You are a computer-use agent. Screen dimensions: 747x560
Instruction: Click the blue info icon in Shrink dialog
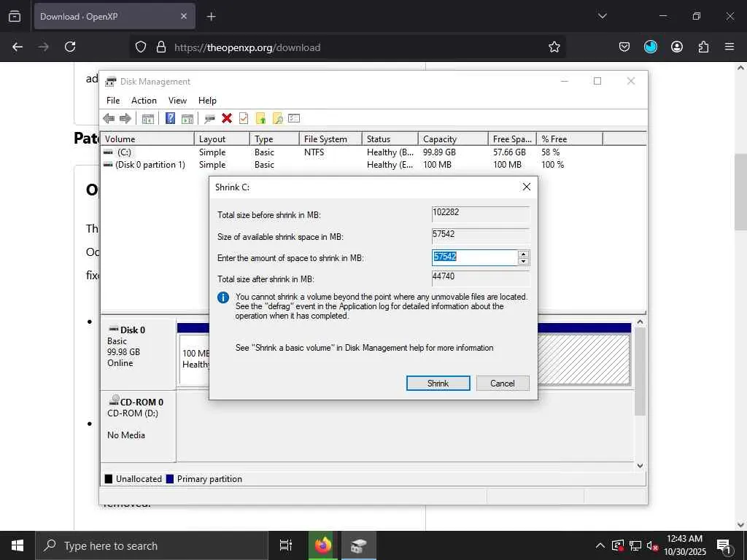point(223,297)
